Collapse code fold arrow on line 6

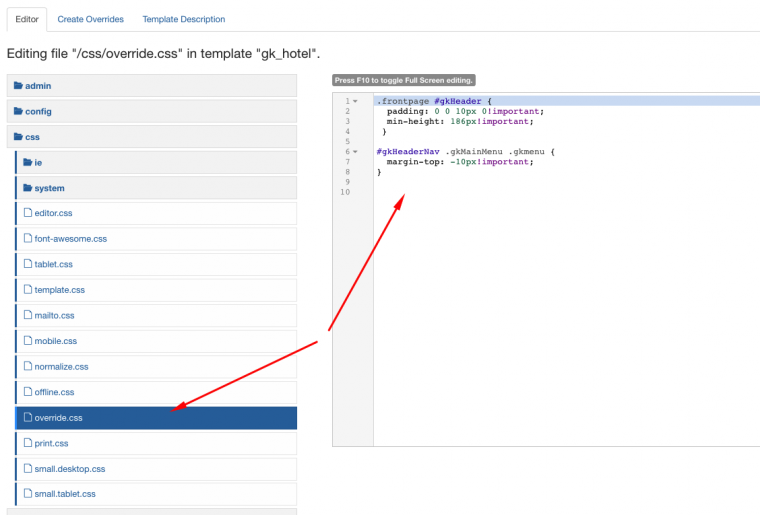(x=355, y=152)
